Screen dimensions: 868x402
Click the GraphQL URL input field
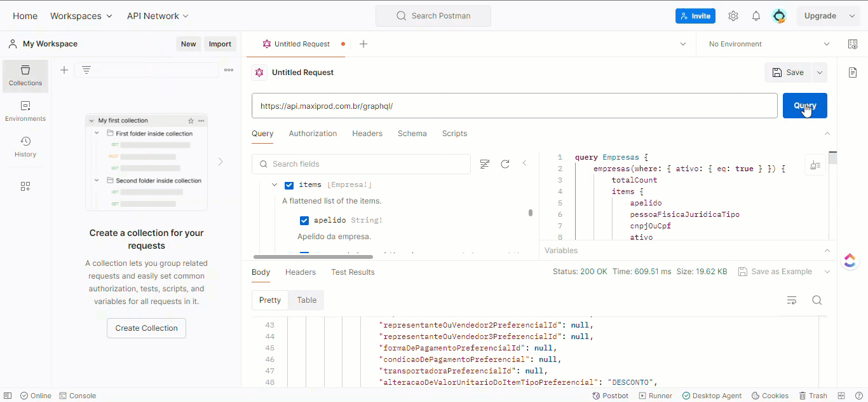[x=514, y=106]
